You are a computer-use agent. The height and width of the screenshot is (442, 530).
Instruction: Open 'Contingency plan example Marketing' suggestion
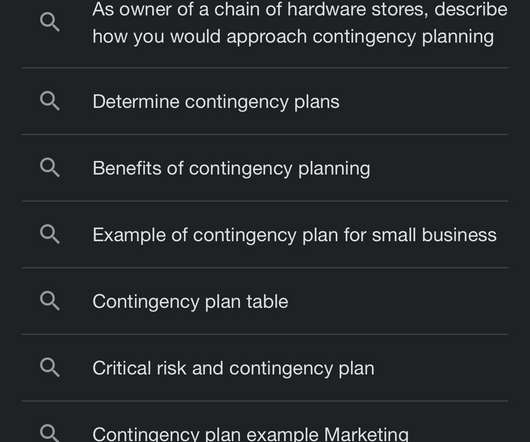[265, 422]
